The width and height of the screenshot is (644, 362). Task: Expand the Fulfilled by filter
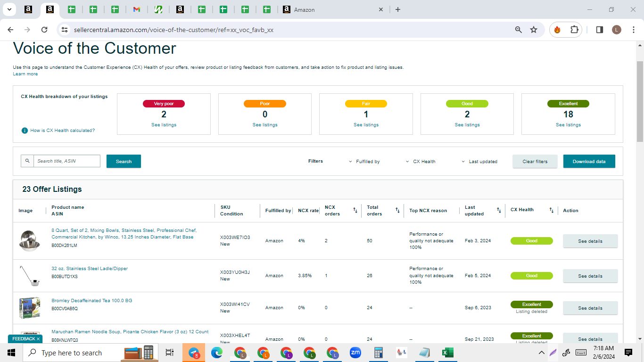[x=364, y=162]
